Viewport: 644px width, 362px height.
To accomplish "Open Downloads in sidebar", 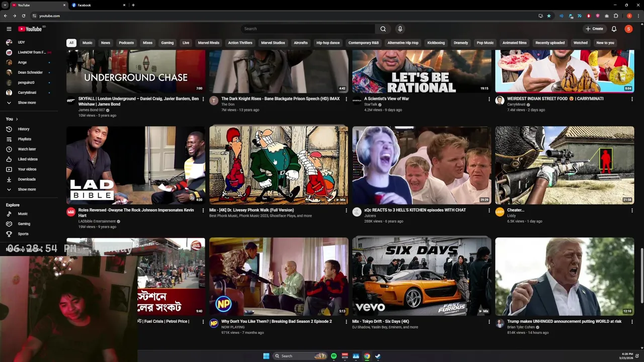I will point(27,179).
